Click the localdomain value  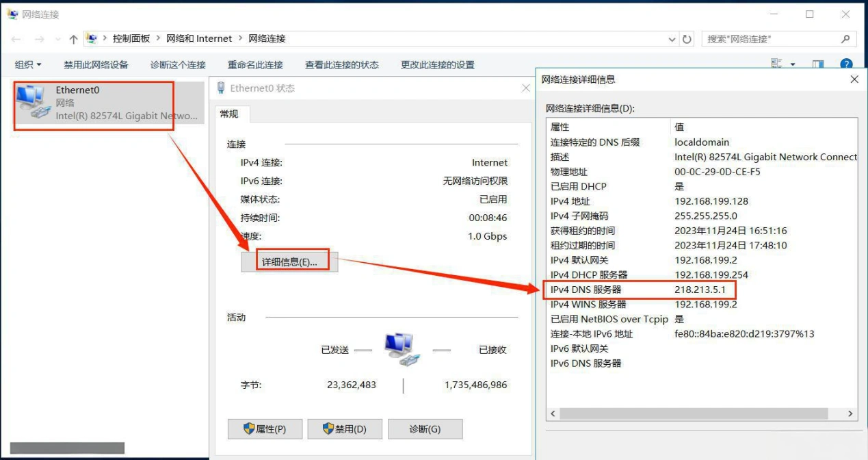pyautogui.click(x=702, y=142)
